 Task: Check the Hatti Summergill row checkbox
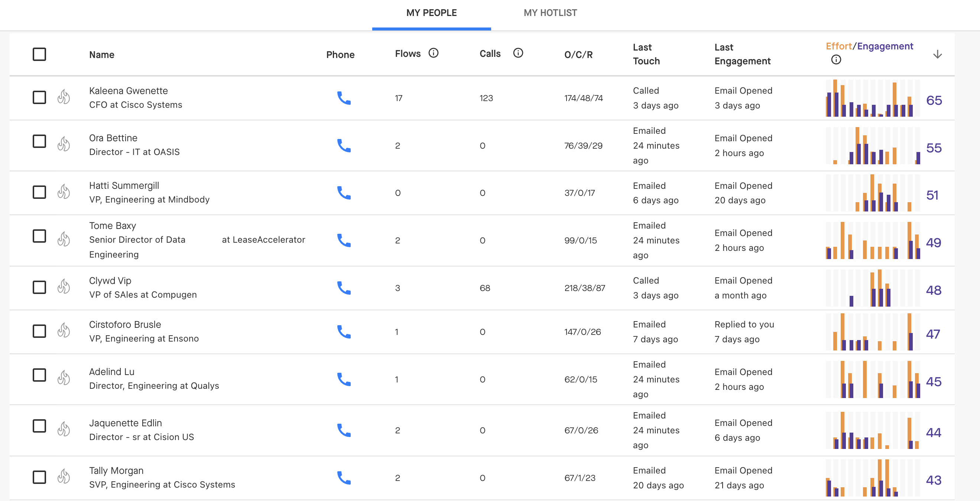pos(39,192)
